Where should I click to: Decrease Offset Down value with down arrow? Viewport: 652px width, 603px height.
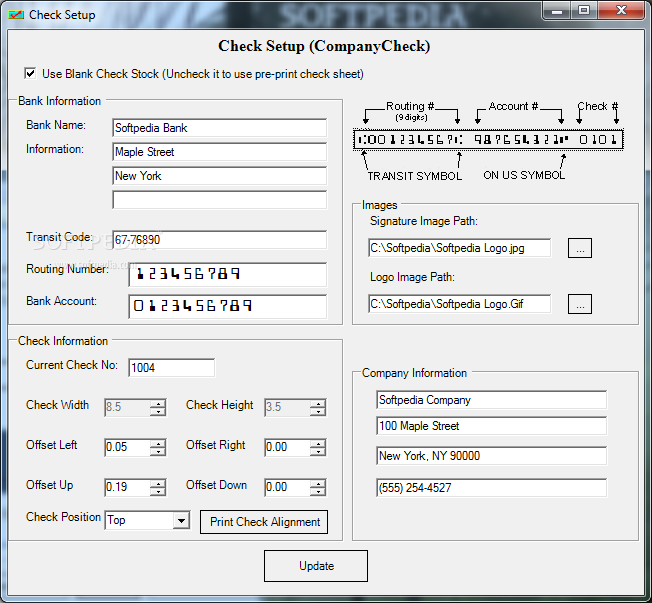[318, 492]
